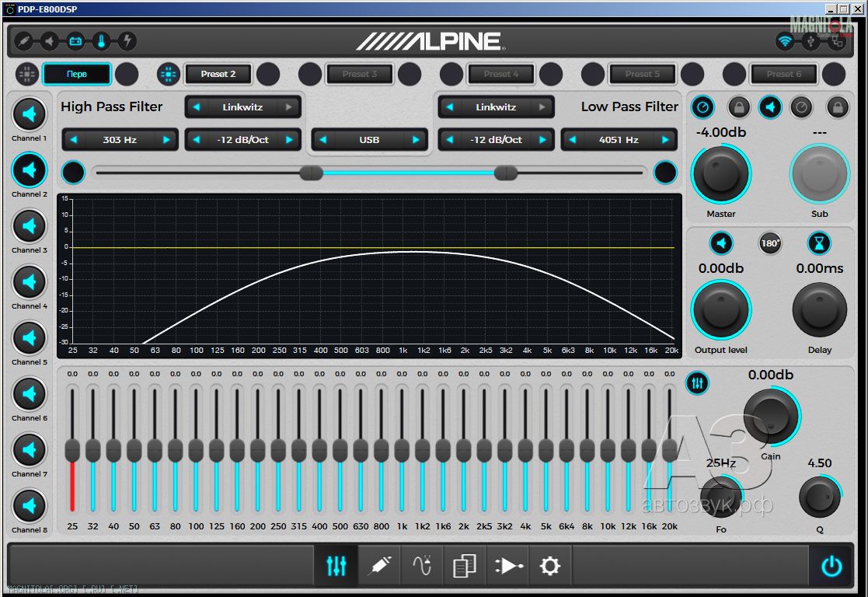
Task: Click the EQ mode sliders icon near Gain
Action: tap(698, 382)
